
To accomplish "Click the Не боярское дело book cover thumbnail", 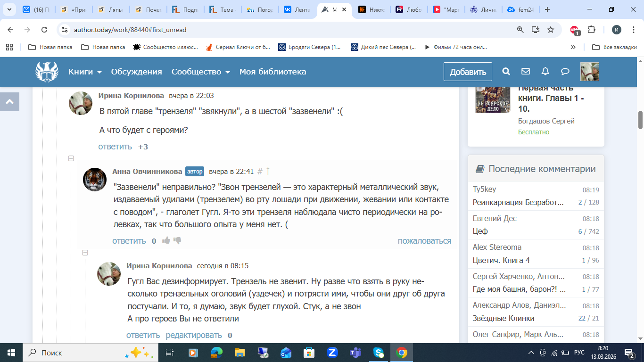I will tap(493, 99).
